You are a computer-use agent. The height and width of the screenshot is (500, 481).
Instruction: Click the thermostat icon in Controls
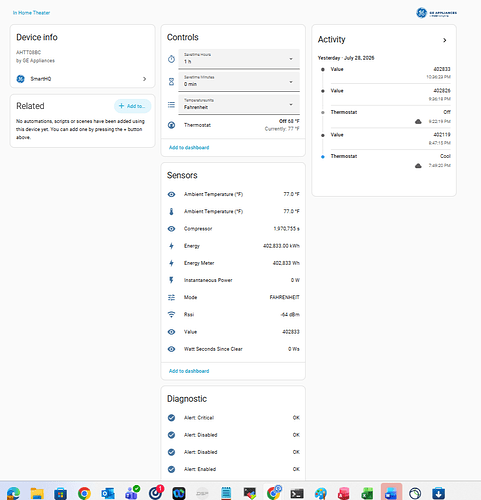click(x=171, y=125)
